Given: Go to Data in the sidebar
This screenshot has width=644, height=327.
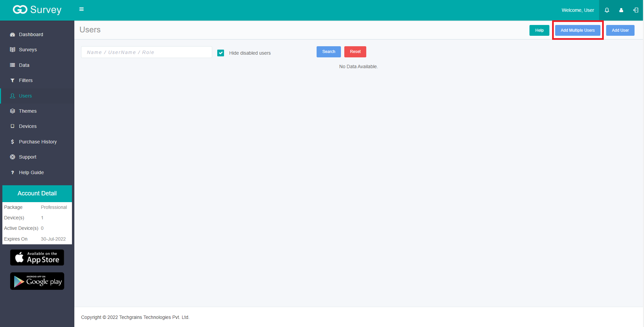Looking at the screenshot, I should pyautogui.click(x=24, y=65).
